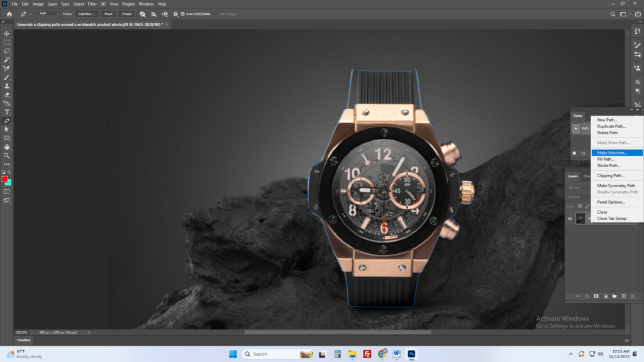The image size is (644, 362).
Task: Open the path operations gear settings
Action: coord(175,14)
